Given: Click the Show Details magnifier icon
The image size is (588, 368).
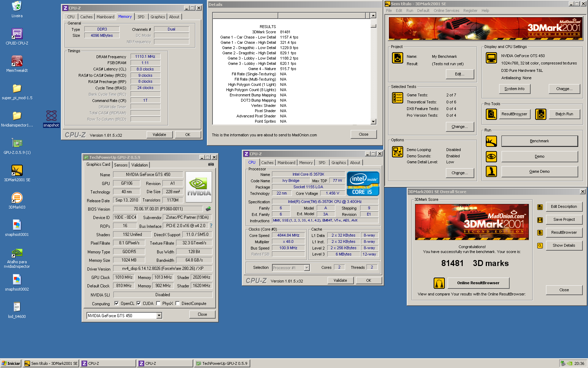Looking at the screenshot, I should [540, 246].
